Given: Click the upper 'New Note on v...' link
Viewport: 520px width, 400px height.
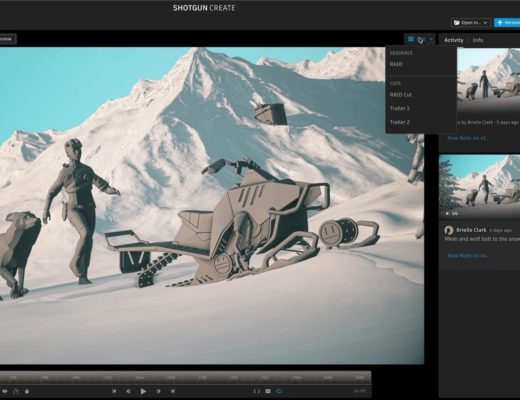Looking at the screenshot, I should point(467,138).
